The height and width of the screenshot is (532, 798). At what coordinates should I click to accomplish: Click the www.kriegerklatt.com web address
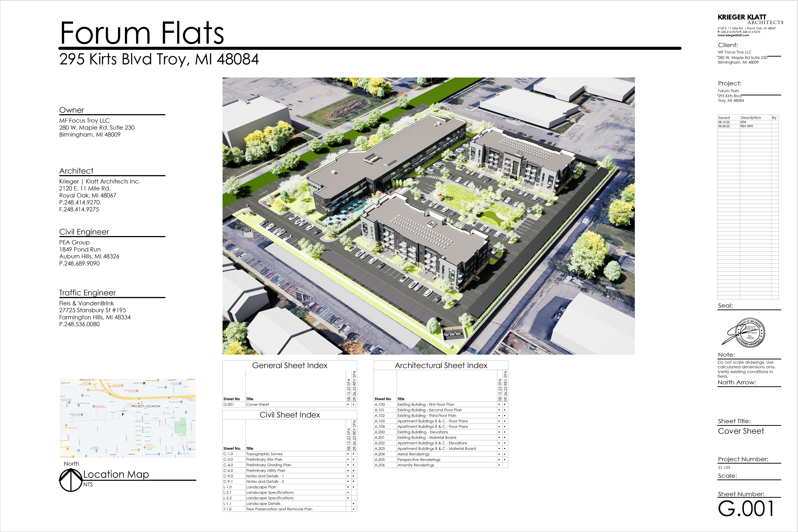[x=733, y=35]
